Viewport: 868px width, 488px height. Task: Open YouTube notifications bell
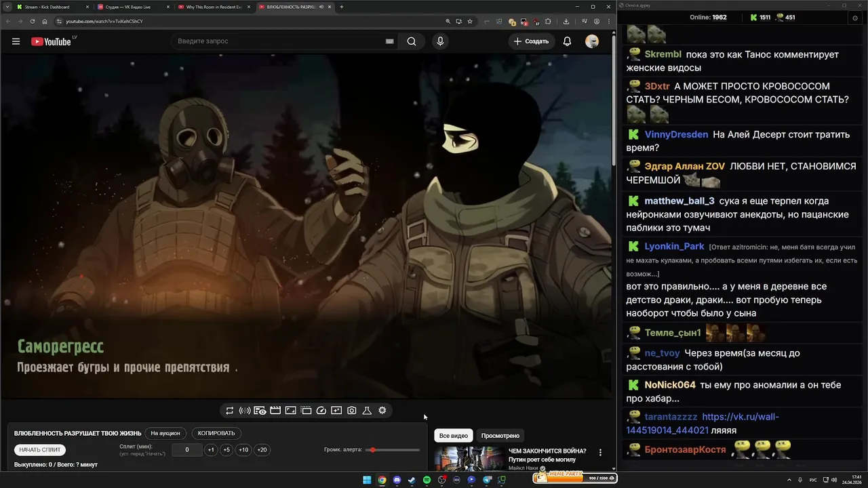pos(567,41)
